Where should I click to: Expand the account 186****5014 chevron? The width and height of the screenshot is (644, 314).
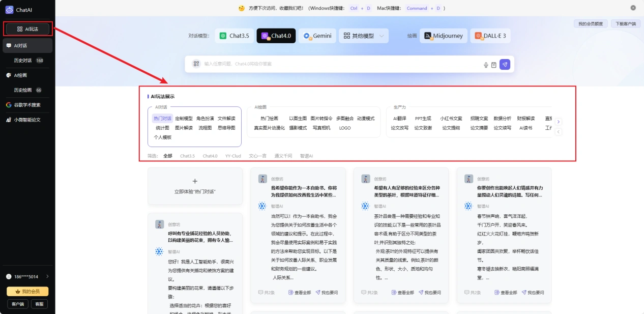pos(47,276)
